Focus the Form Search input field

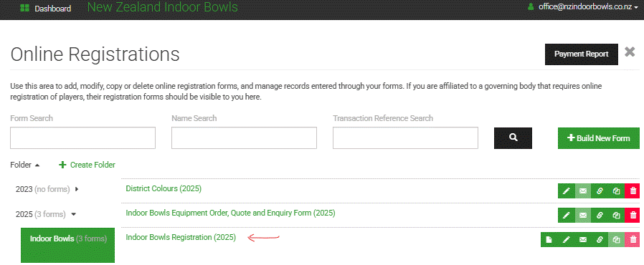click(x=82, y=138)
